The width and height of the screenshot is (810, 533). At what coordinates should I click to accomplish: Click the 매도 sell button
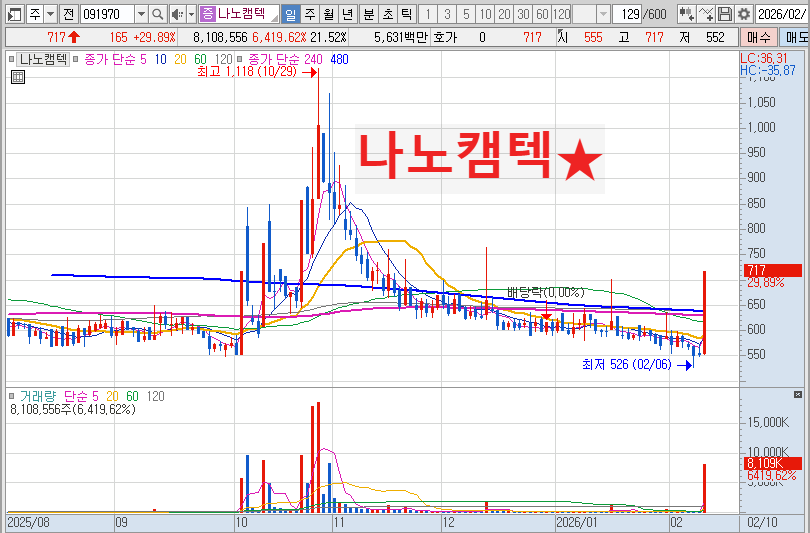pos(796,37)
